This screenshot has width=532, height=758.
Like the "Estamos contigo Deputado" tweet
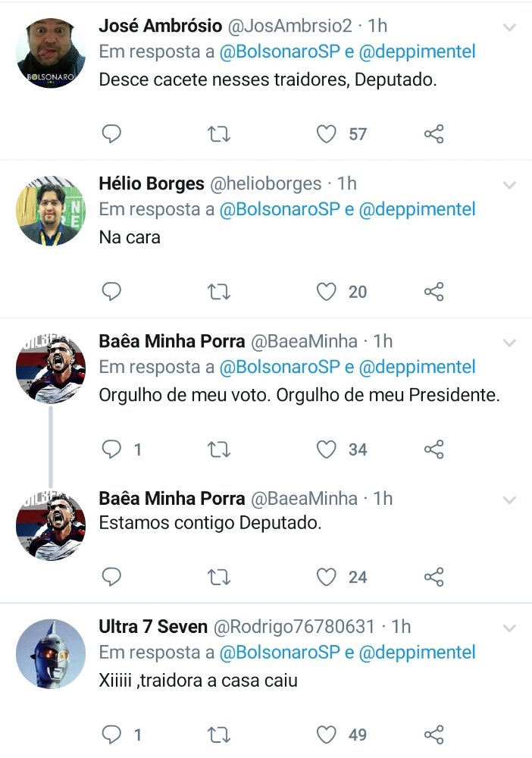327,578
